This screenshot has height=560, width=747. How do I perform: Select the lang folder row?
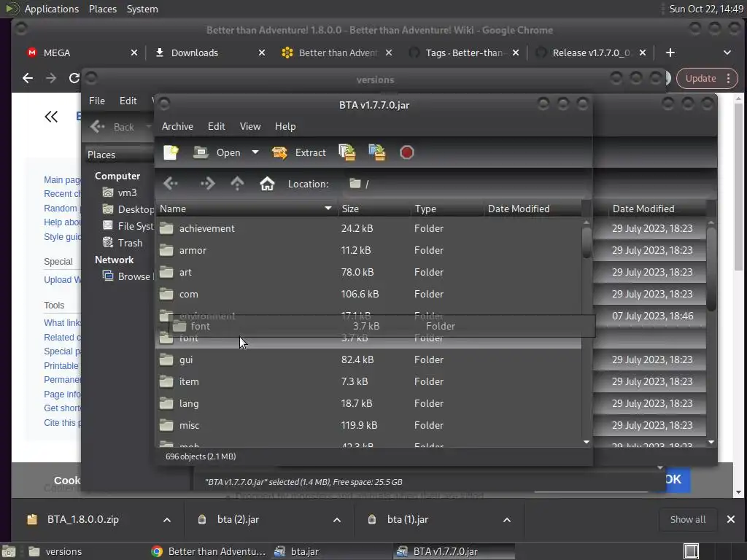point(368,403)
